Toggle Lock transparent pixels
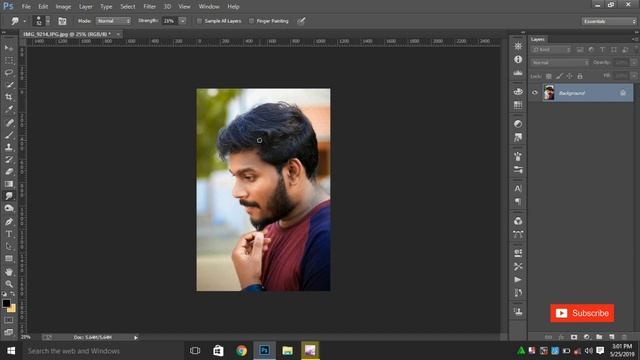Viewport: 640px width, 360px height. 549,76
